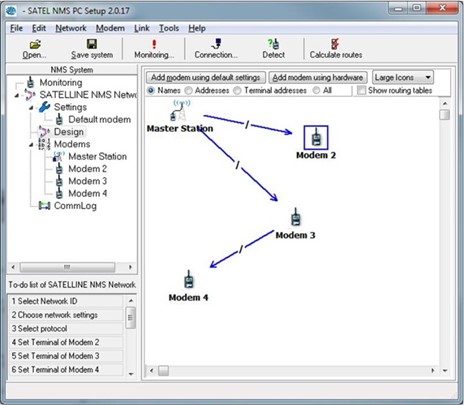Select the All radio button

[x=316, y=90]
